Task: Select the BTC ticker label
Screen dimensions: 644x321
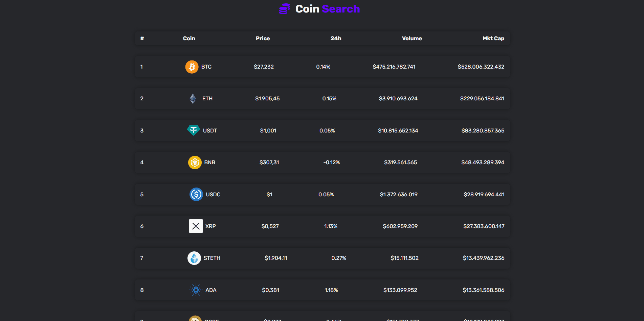Action: [x=206, y=67]
